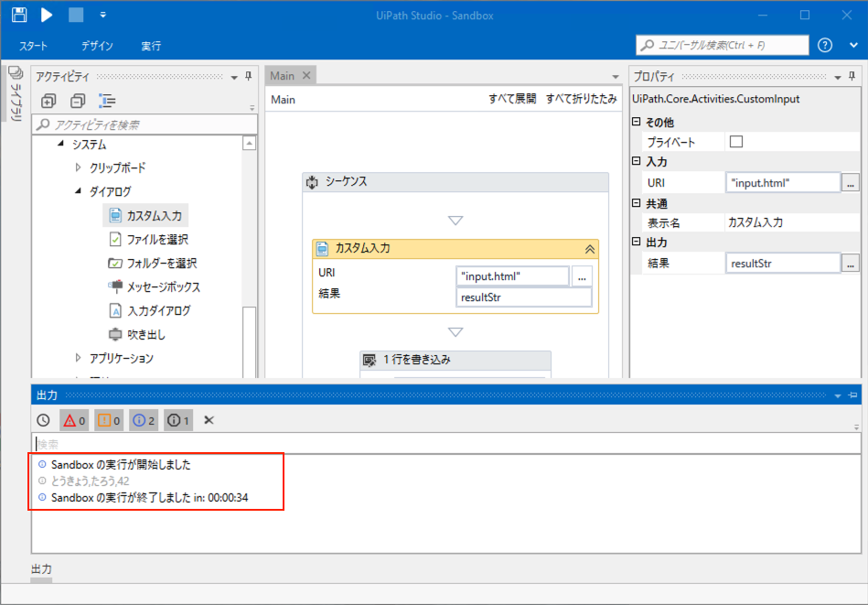The image size is (868, 605).
Task: Open the ライブラリ side panel
Action: tap(16, 93)
